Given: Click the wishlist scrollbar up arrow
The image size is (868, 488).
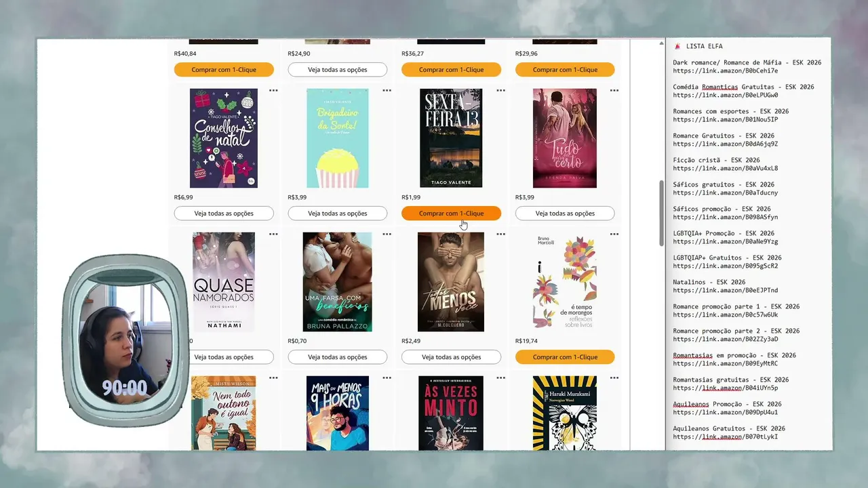Looking at the screenshot, I should 661,43.
